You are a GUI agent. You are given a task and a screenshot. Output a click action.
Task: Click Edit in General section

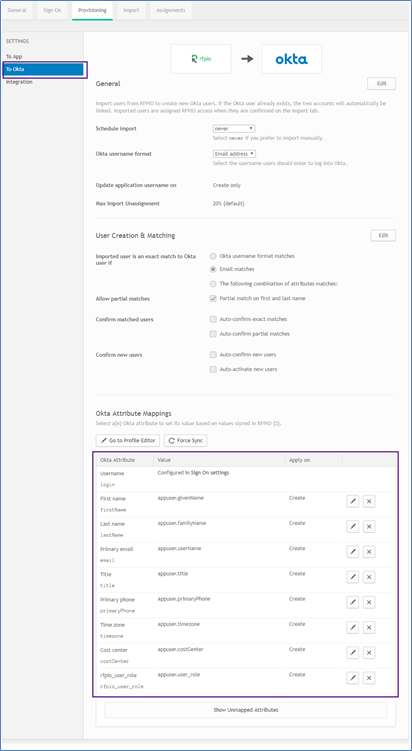click(x=381, y=83)
